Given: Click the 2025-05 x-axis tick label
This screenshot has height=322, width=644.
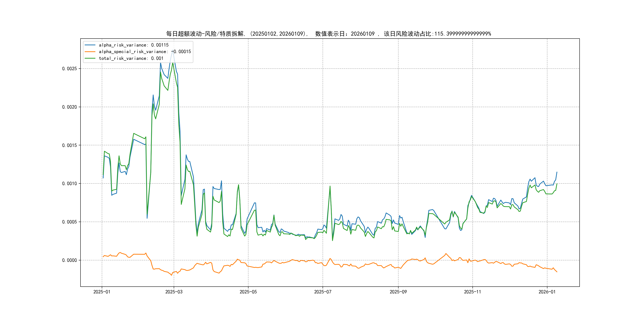Looking at the screenshot, I should click(248, 292).
